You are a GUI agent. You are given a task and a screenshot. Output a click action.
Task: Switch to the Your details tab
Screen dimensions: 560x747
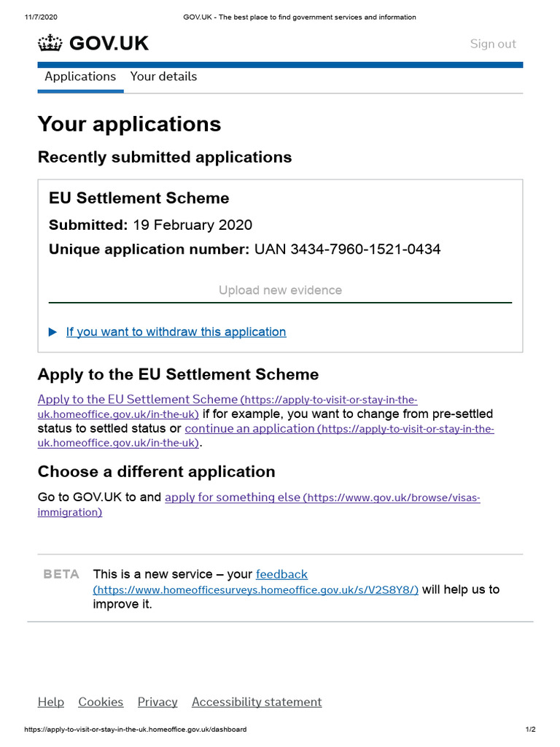pyautogui.click(x=163, y=77)
